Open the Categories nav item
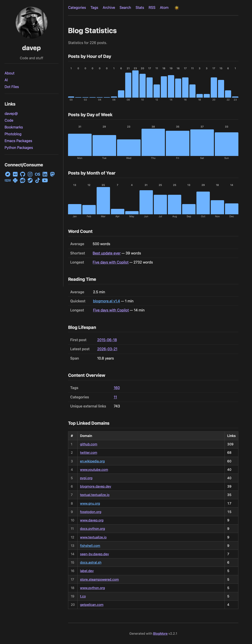 coord(77,8)
